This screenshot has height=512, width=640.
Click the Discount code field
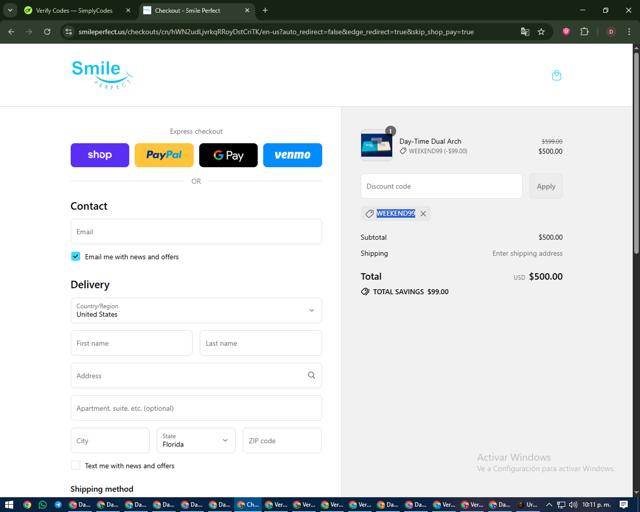pos(441,186)
